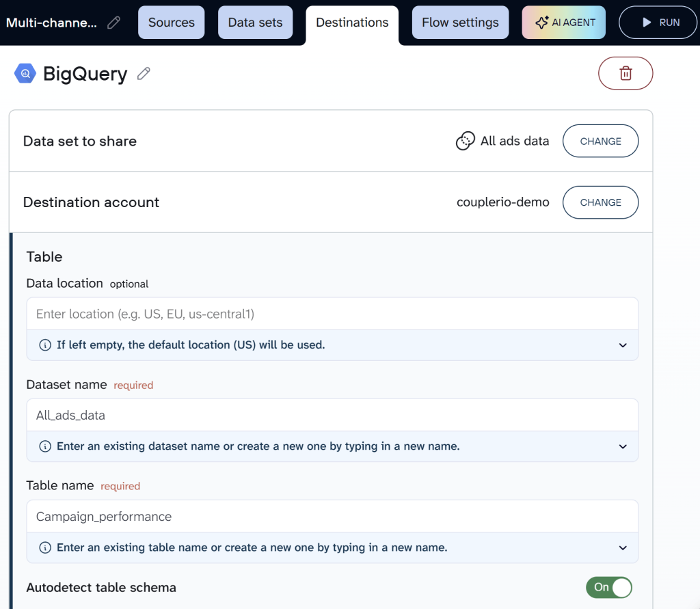
Task: Expand the Dataset name help chevron
Action: 623,446
